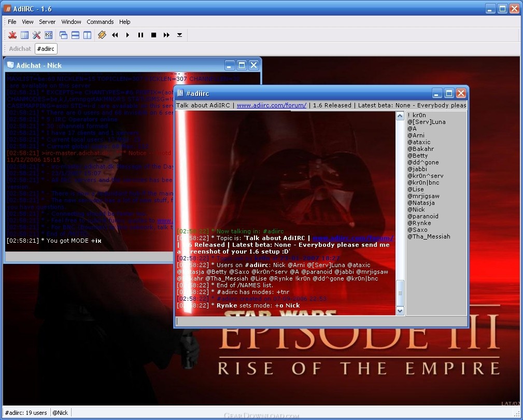This screenshot has height=420, width=523.
Task: Select user @Lise in nick list
Action: tap(416, 189)
